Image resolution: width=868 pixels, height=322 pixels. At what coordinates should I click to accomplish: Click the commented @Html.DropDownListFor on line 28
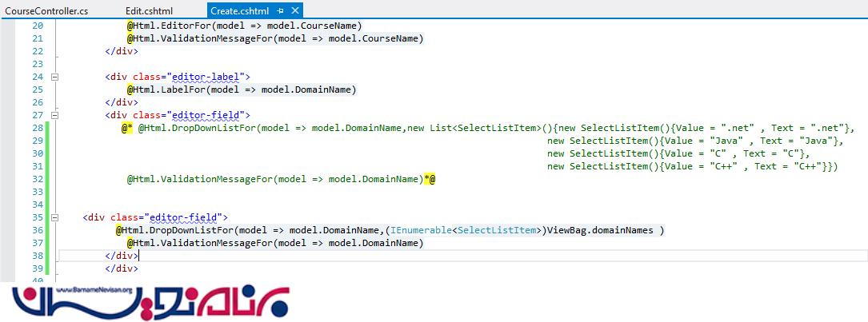[198, 129]
